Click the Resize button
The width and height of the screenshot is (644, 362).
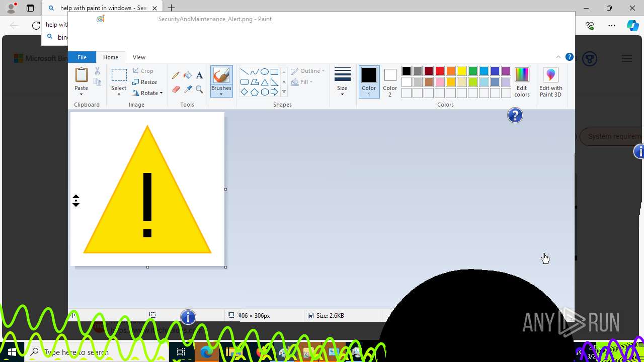145,82
